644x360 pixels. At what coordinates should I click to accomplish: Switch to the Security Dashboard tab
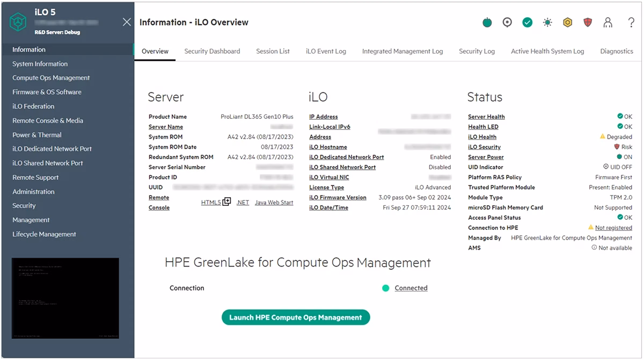point(212,51)
